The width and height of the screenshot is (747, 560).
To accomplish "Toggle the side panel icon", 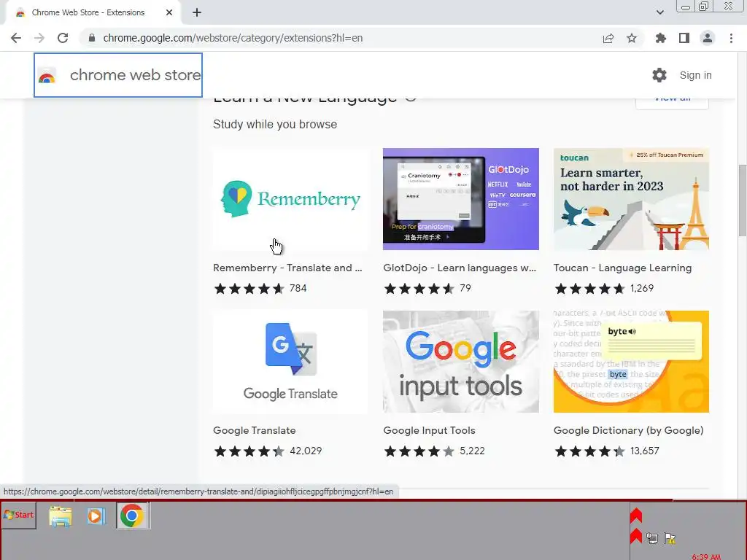I will point(684,38).
